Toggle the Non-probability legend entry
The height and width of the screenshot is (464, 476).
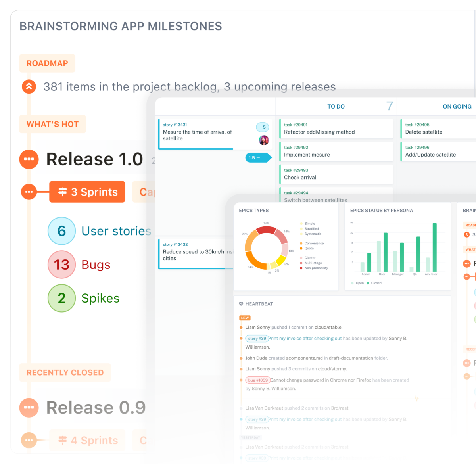[x=316, y=268]
